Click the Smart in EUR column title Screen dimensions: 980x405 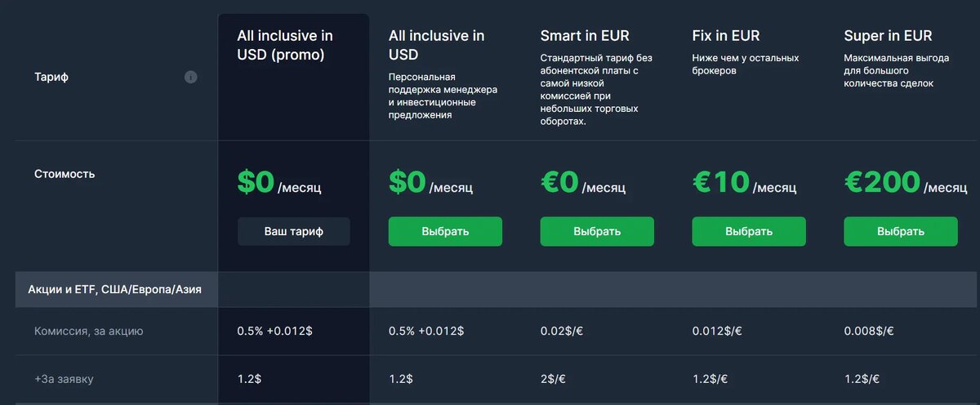pos(585,36)
